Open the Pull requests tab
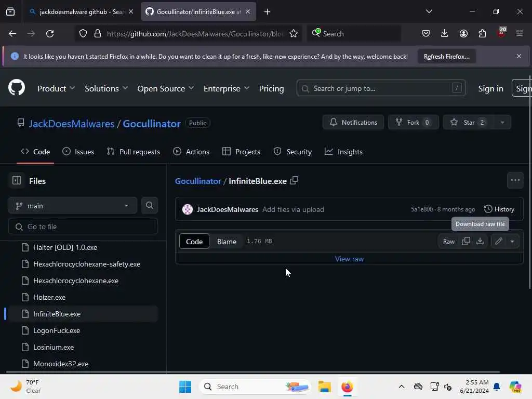Image resolution: width=532 pixels, height=399 pixels. pyautogui.click(x=133, y=152)
